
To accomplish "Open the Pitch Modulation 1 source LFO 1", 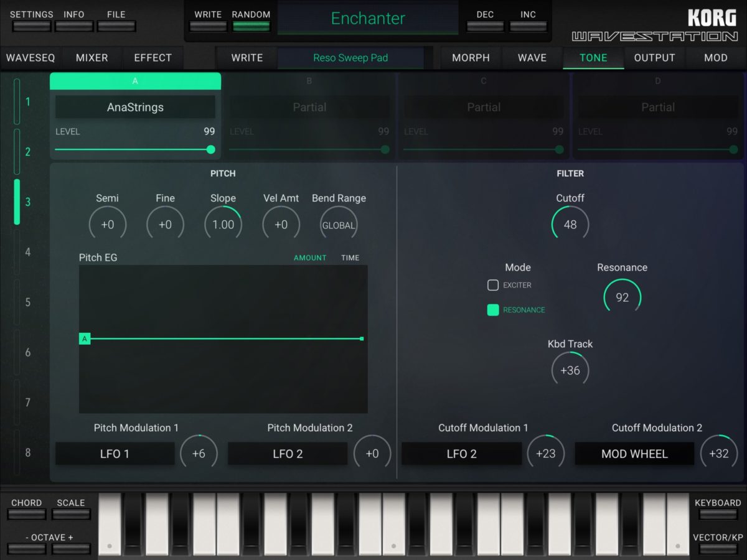I will pyautogui.click(x=115, y=454).
